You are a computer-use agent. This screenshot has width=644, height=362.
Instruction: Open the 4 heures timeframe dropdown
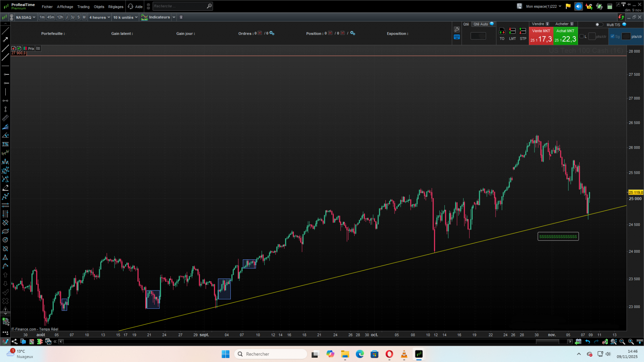(99, 17)
